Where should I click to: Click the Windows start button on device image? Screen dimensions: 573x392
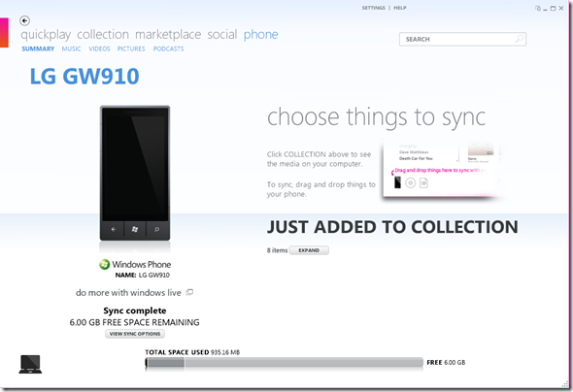click(135, 229)
